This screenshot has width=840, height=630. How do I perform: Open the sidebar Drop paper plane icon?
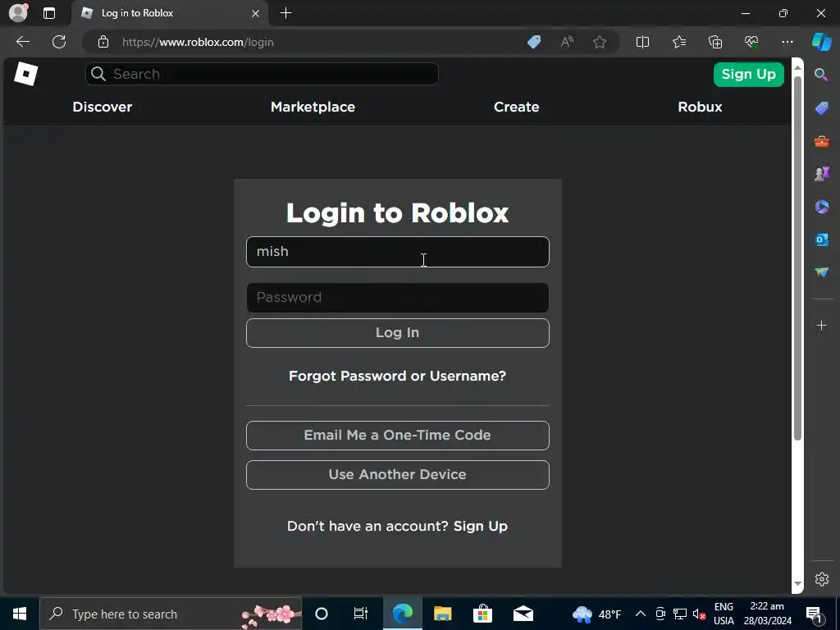[x=822, y=272]
